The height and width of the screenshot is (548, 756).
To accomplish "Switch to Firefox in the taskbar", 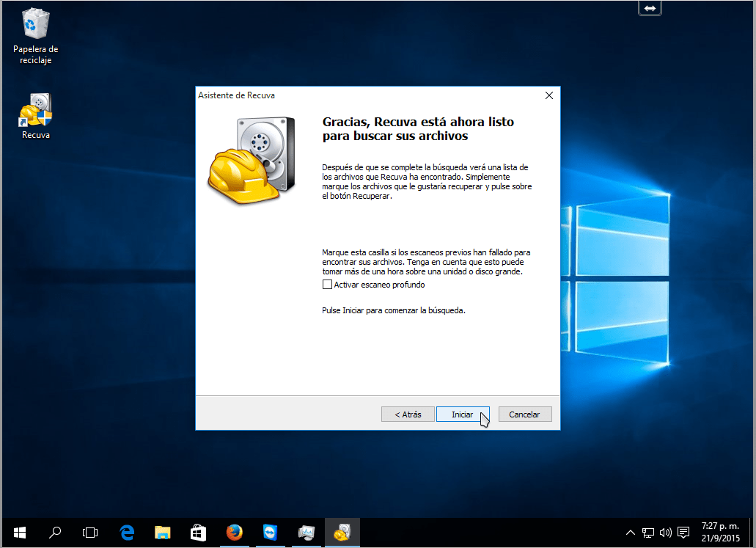I will (235, 533).
